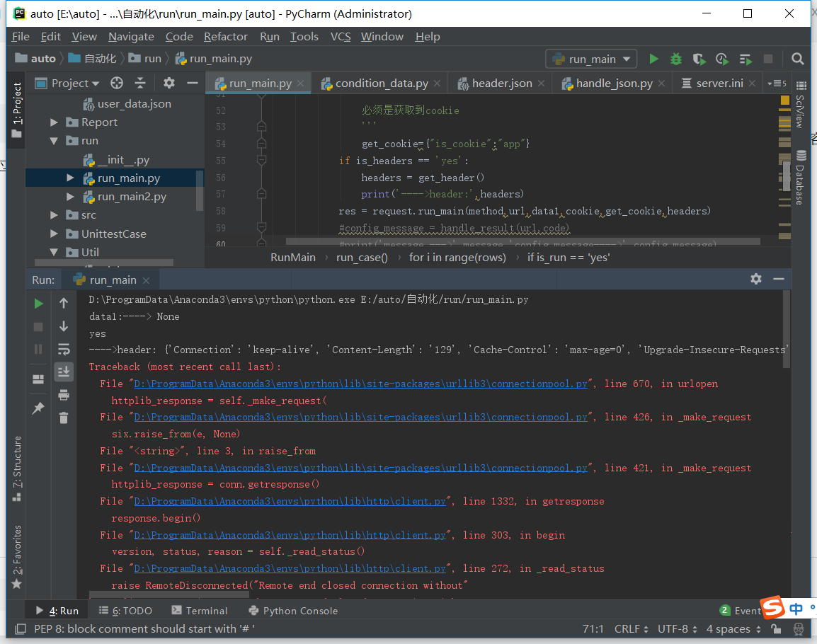
Task: Open the Database side panel
Action: pos(801,177)
